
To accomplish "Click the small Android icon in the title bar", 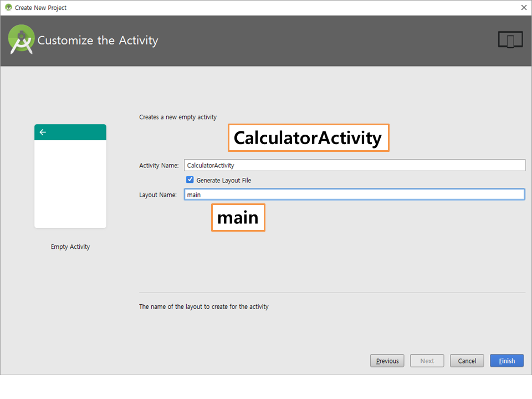I will [x=8, y=8].
